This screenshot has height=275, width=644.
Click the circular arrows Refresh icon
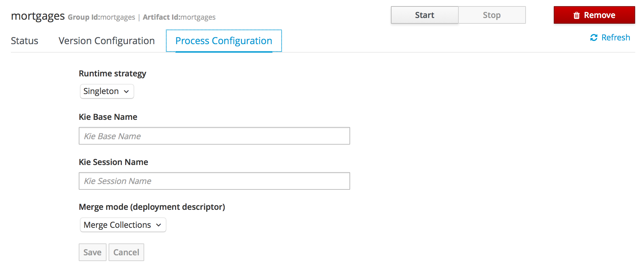pyautogui.click(x=594, y=38)
